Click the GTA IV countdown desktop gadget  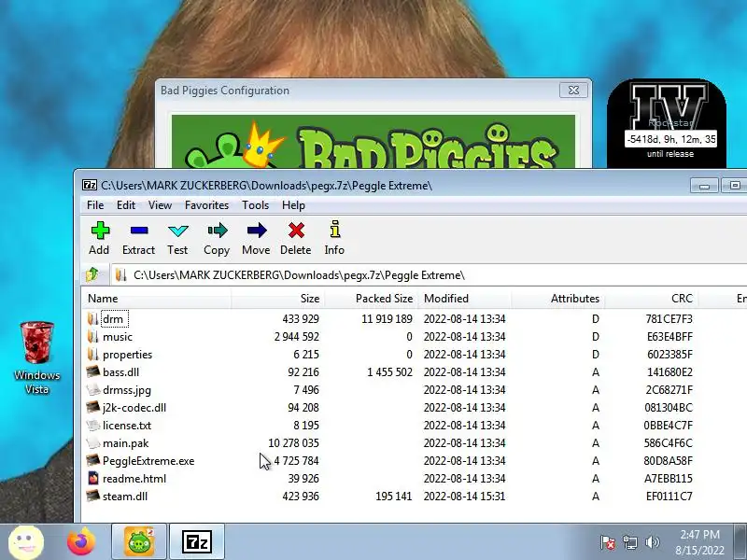(667, 123)
